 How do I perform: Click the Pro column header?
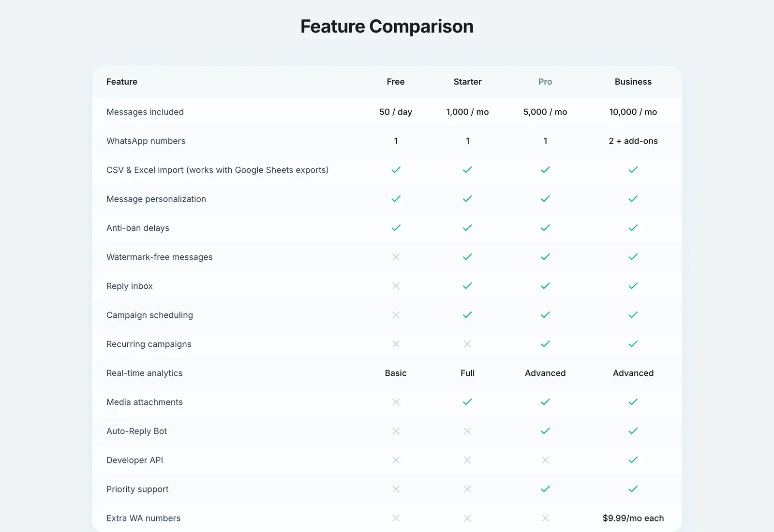545,82
